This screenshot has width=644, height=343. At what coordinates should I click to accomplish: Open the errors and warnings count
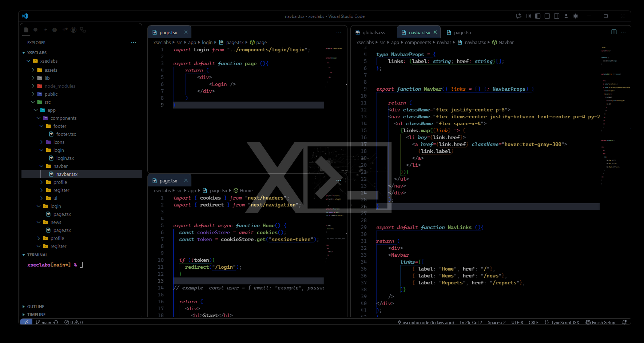coord(73,322)
